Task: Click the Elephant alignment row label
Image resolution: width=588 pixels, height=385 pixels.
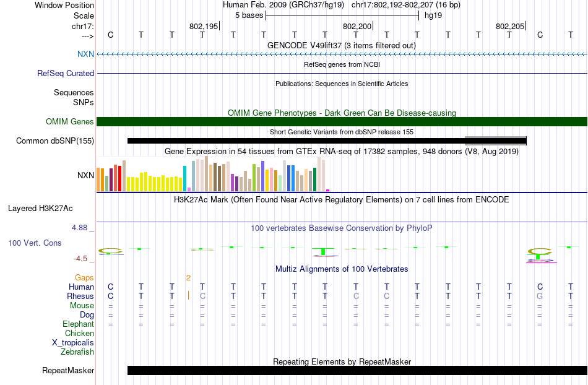Action: 78,324
